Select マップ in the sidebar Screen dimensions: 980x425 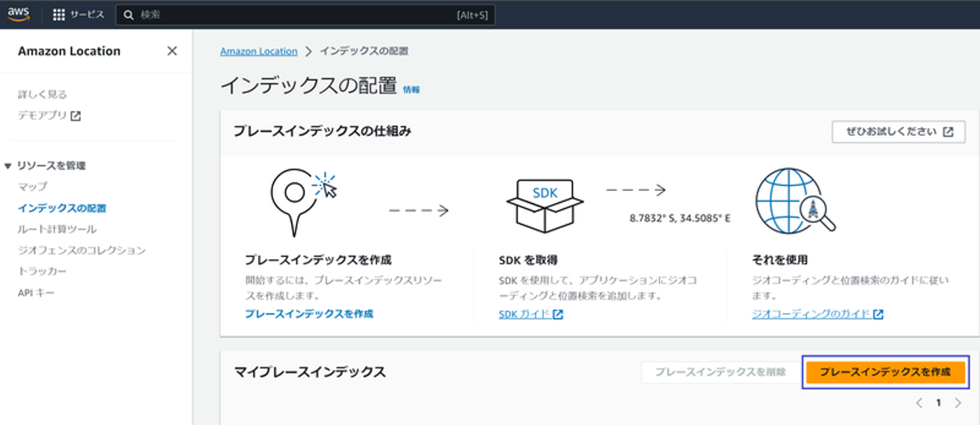point(33,186)
